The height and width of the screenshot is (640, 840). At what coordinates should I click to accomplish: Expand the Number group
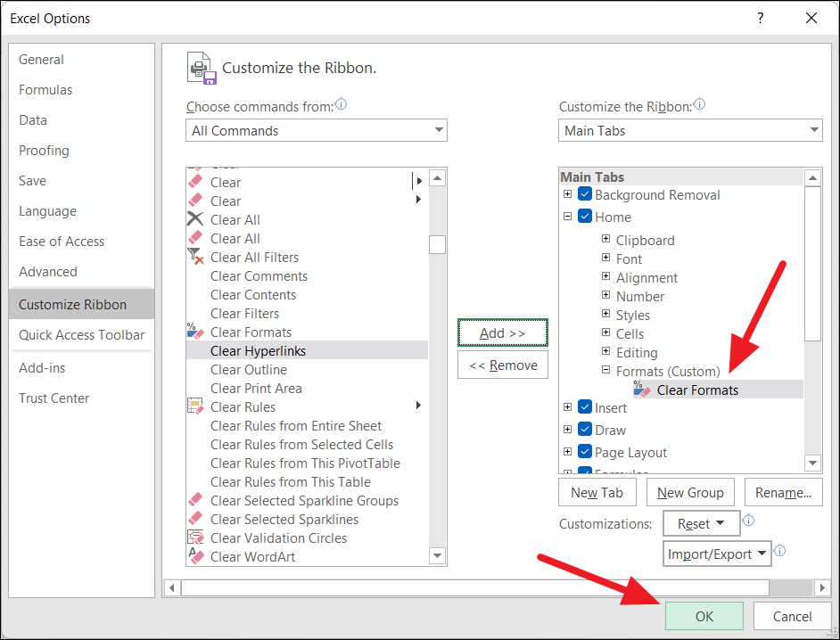click(605, 294)
